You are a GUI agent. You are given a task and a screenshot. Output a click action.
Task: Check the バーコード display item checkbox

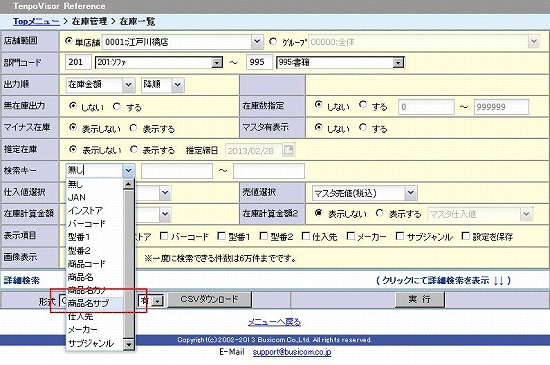[x=164, y=236]
